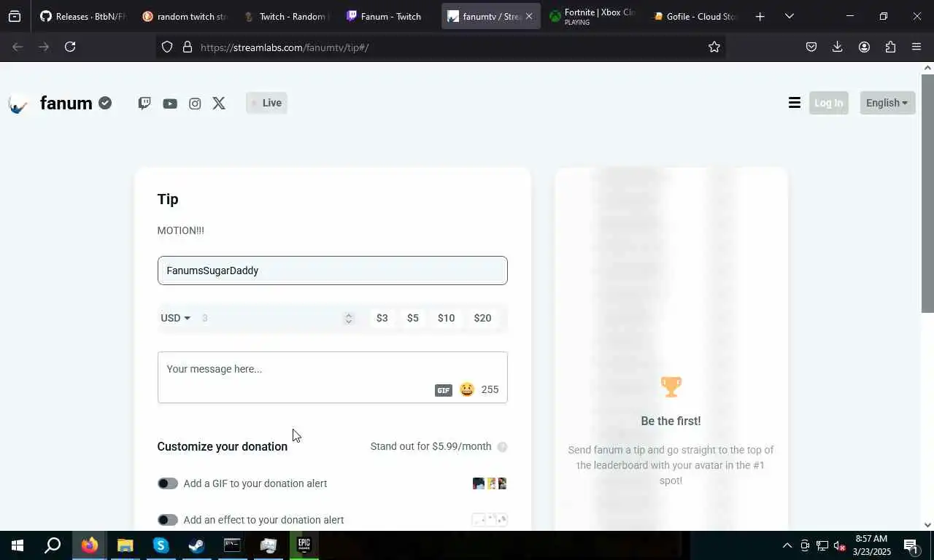This screenshot has width=934, height=560.
Task: Open File Explorer from the taskbar
Action: tap(125, 545)
